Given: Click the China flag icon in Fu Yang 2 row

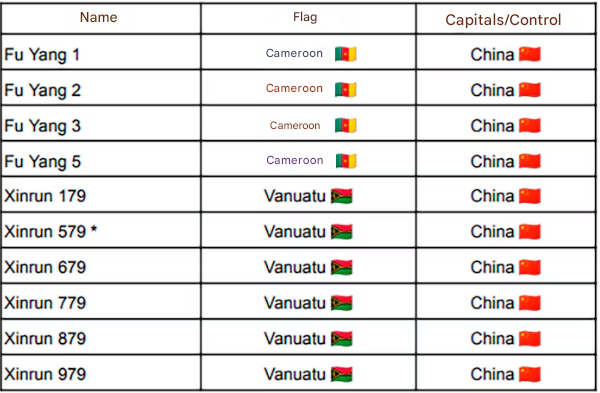Looking at the screenshot, I should [530, 90].
